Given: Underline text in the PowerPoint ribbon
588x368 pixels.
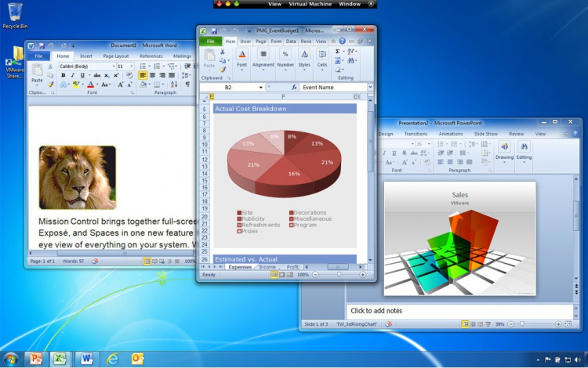Looking at the screenshot, I should [394, 153].
